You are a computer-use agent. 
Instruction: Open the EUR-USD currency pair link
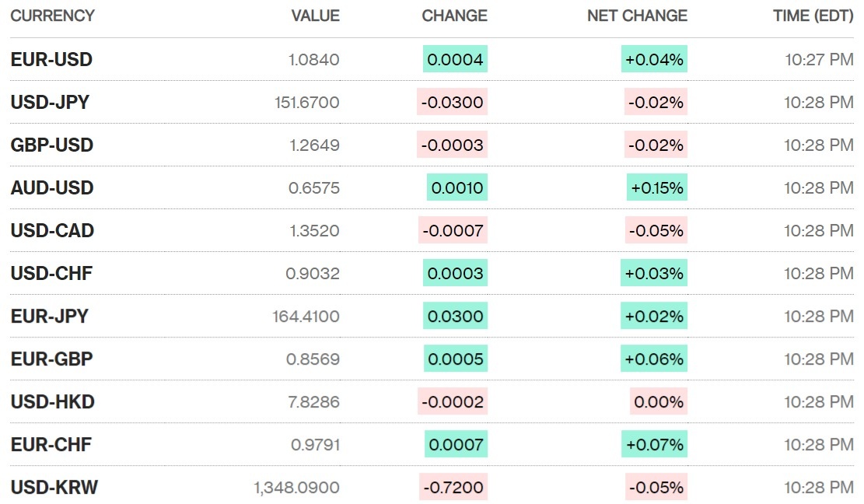51,60
